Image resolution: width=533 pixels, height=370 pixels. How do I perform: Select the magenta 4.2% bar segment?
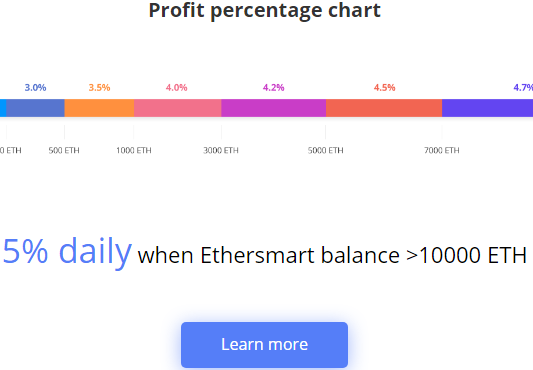tap(274, 108)
